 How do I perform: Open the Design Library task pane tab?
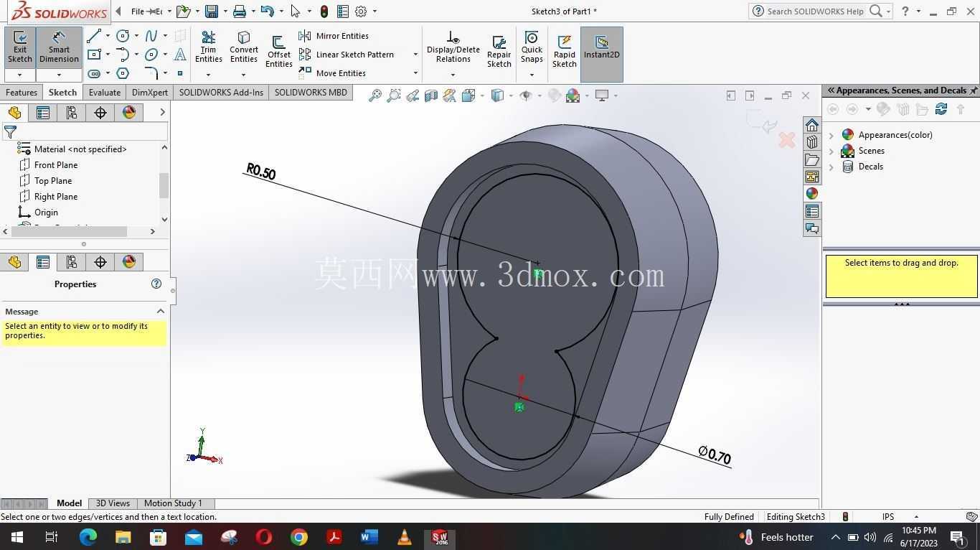[x=811, y=142]
